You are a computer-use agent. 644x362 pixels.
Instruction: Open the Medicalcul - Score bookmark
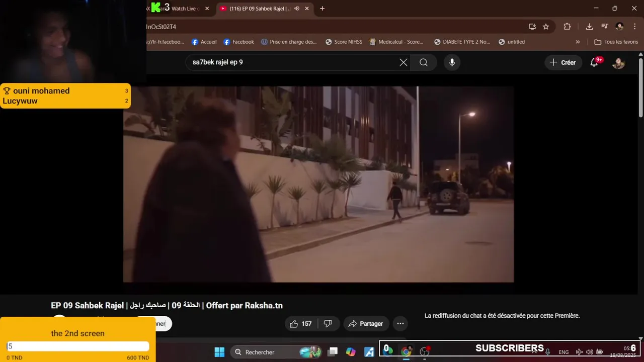point(396,42)
